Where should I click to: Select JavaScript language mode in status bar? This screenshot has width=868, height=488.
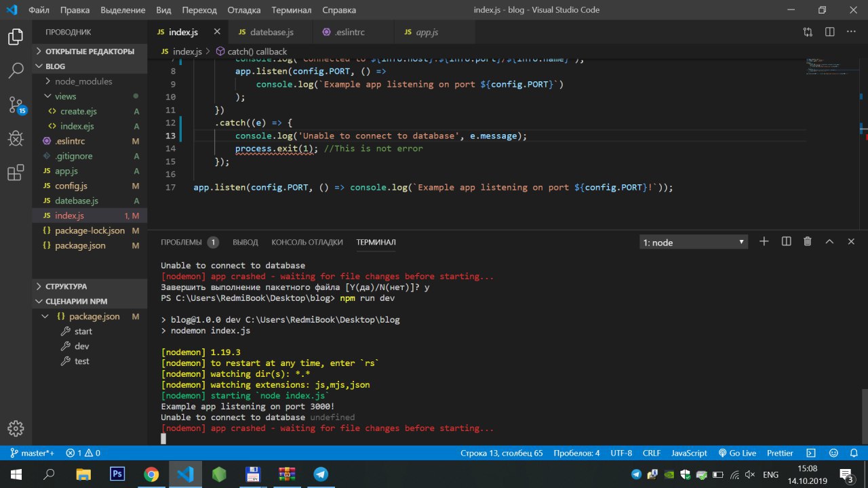[x=689, y=453]
